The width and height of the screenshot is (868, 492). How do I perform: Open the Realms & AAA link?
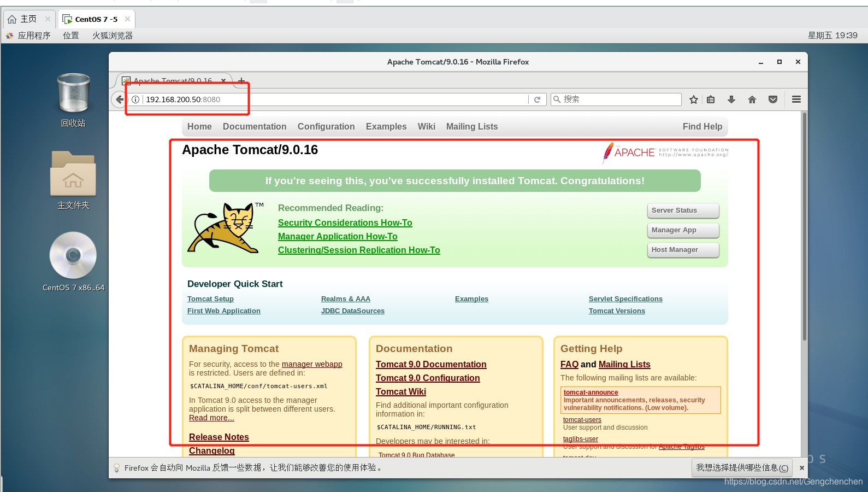pos(346,299)
